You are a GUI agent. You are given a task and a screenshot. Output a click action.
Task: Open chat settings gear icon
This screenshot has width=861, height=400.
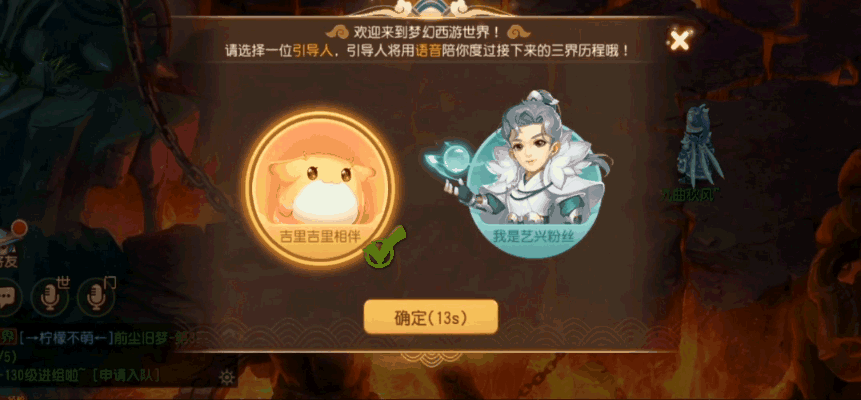(226, 377)
